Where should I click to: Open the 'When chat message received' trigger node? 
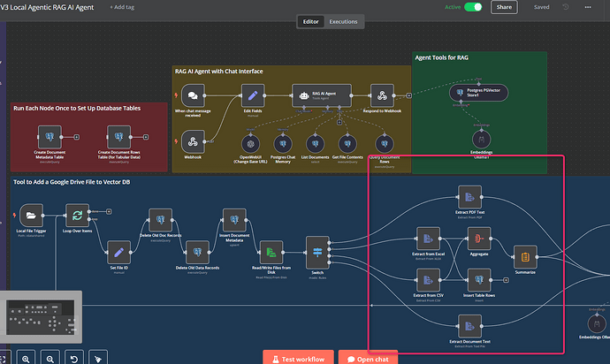point(193,95)
